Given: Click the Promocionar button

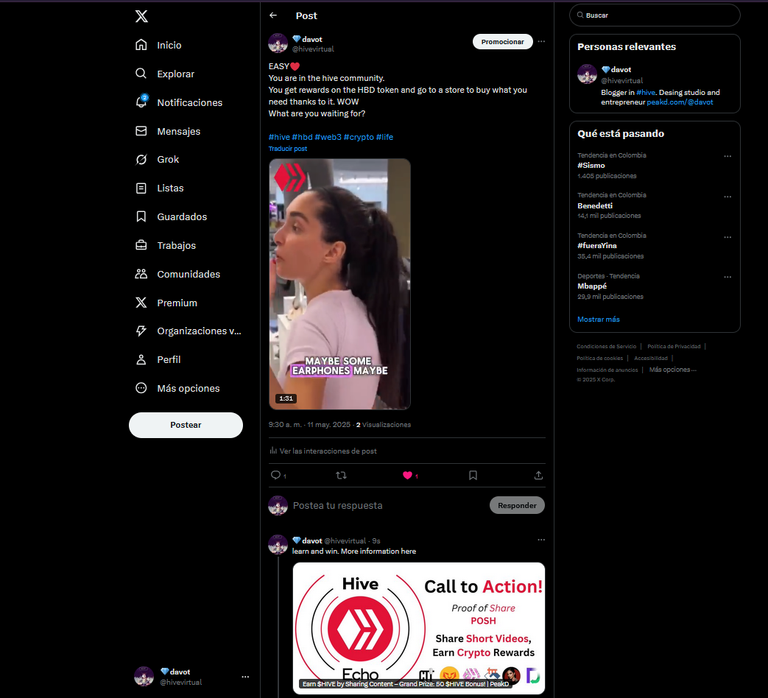Looking at the screenshot, I should point(503,42).
